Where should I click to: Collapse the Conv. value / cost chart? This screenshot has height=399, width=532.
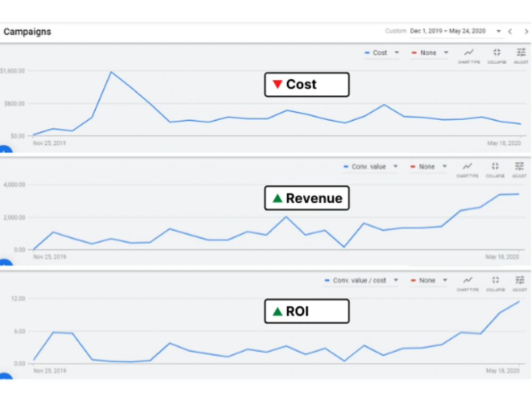(495, 284)
